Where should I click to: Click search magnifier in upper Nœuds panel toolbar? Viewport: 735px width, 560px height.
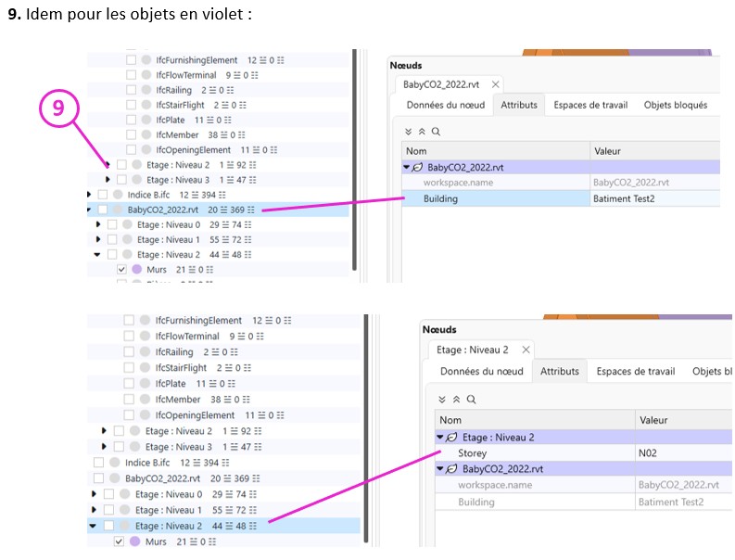pyautogui.click(x=436, y=133)
